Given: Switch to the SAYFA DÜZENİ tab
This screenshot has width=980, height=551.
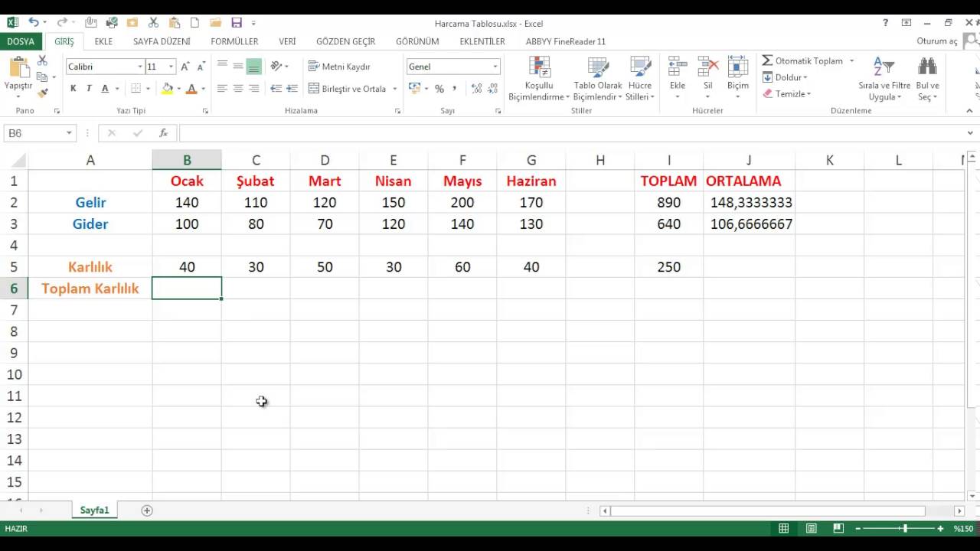Looking at the screenshot, I should pyautogui.click(x=162, y=41).
